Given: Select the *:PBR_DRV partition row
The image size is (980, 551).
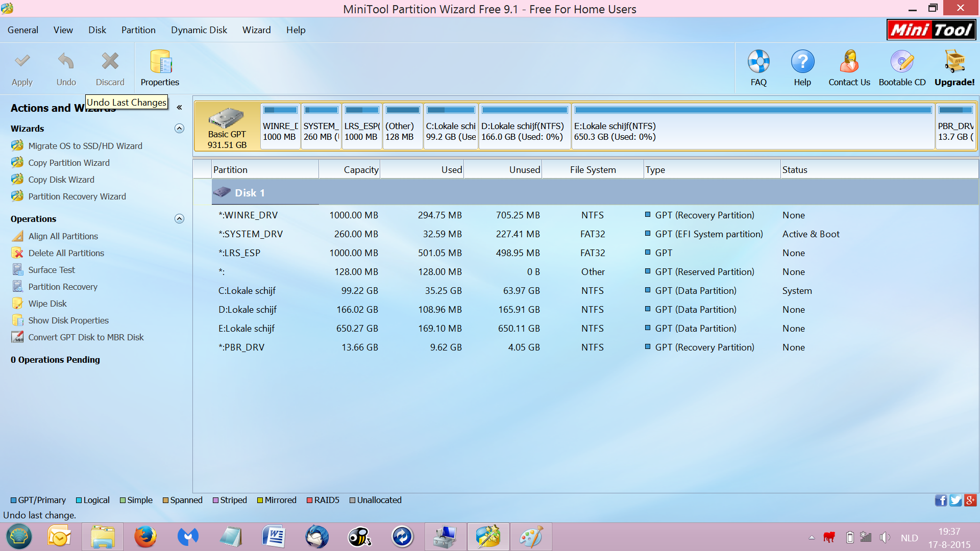Looking at the screenshot, I should [x=595, y=347].
